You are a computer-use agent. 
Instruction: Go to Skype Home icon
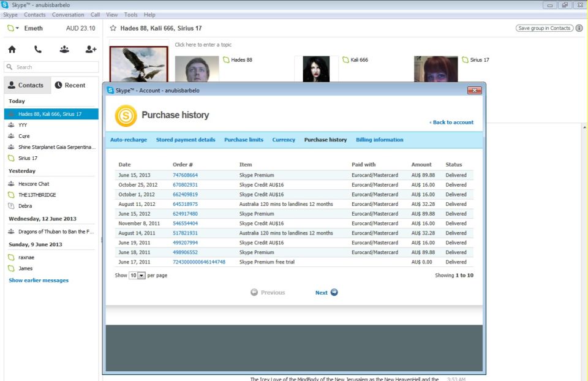point(12,49)
